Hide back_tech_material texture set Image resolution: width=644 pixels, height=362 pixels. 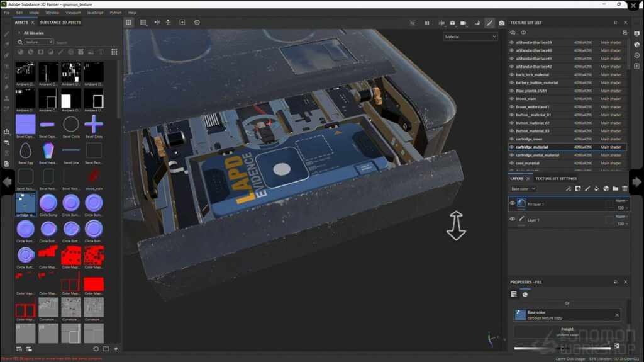[x=512, y=74]
